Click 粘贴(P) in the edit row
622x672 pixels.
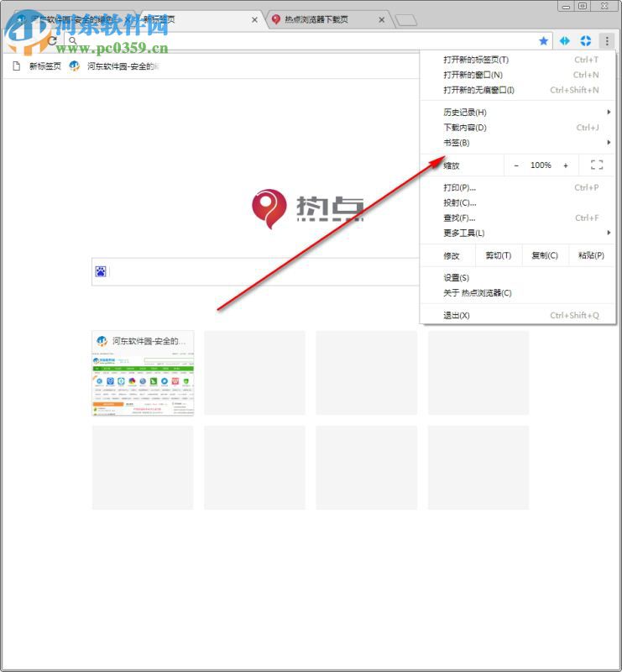591,255
